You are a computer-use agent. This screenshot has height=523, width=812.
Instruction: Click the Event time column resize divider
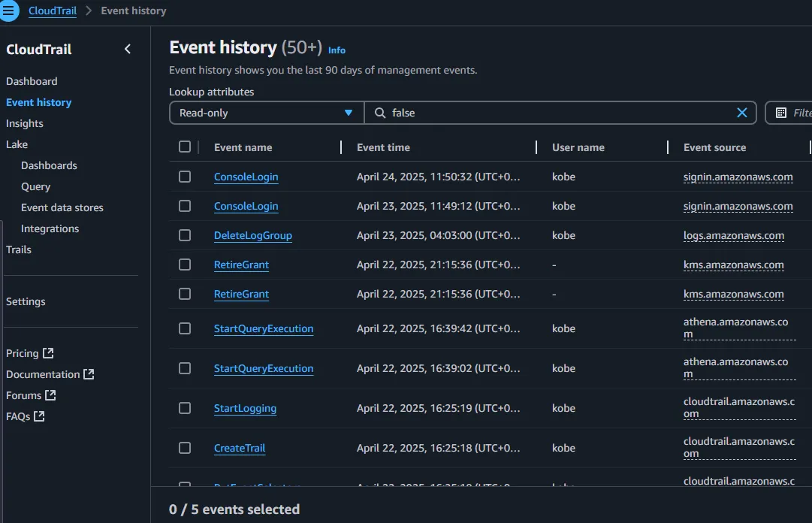536,147
